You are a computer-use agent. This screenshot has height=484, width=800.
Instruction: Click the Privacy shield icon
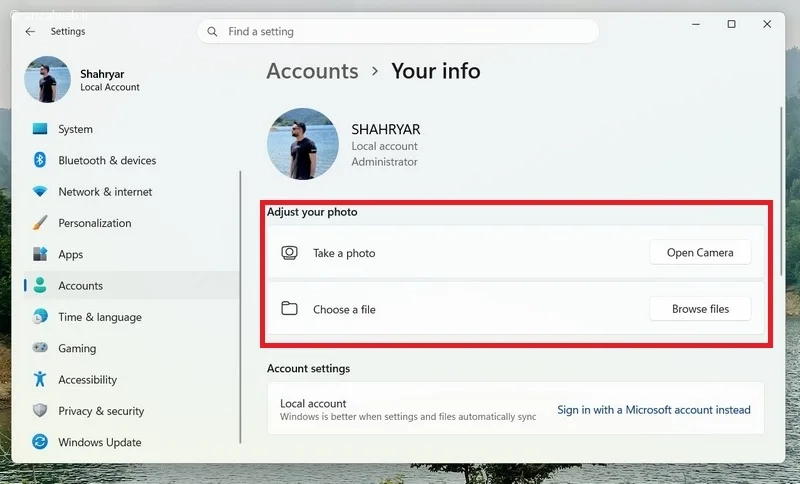pyautogui.click(x=40, y=411)
